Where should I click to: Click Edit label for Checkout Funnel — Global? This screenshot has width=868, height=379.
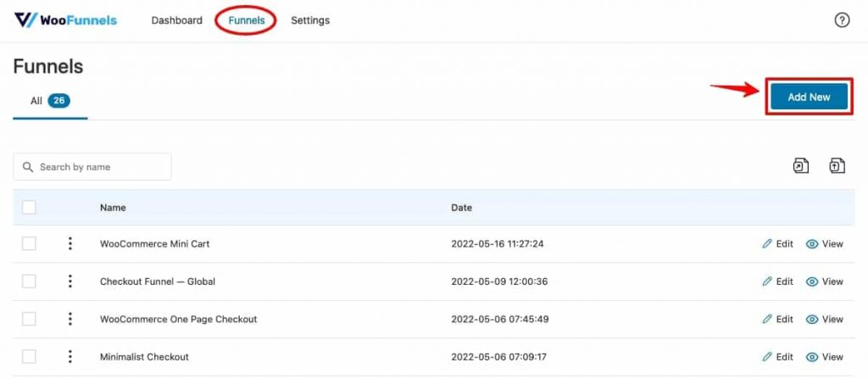(784, 281)
